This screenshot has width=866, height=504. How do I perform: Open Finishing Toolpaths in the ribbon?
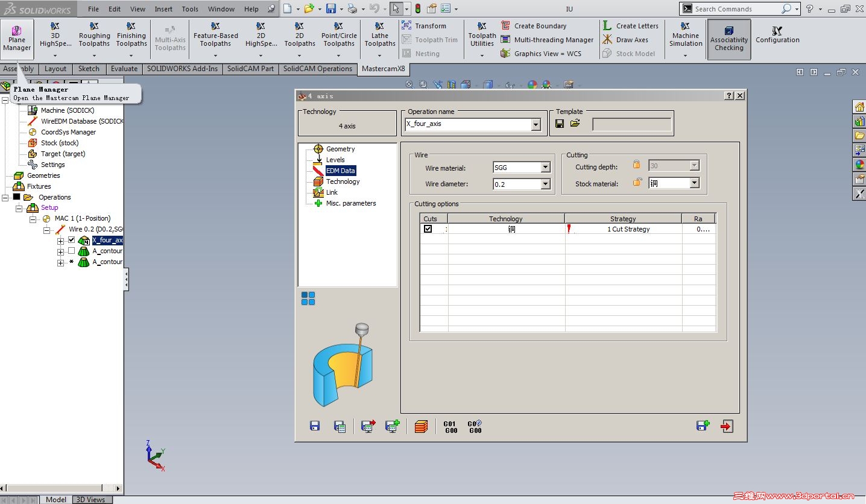pos(131,39)
